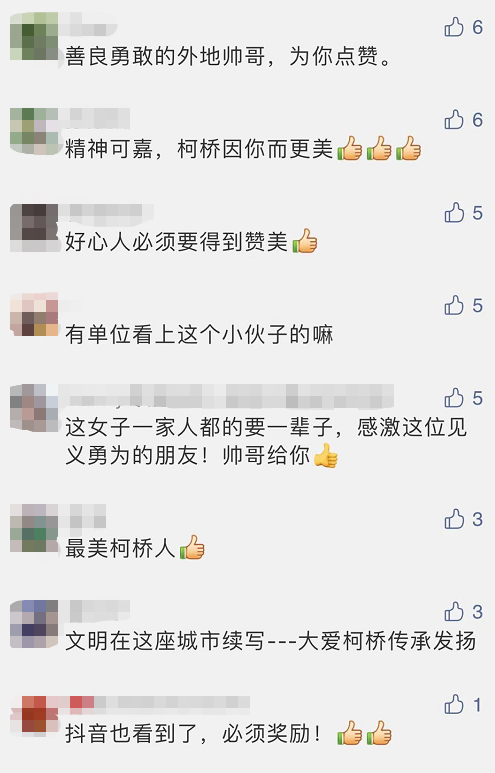Screen dimensions: 495x773
Task: Open avatar of '有单位看上这个小伙子' commenter
Action: (34, 316)
